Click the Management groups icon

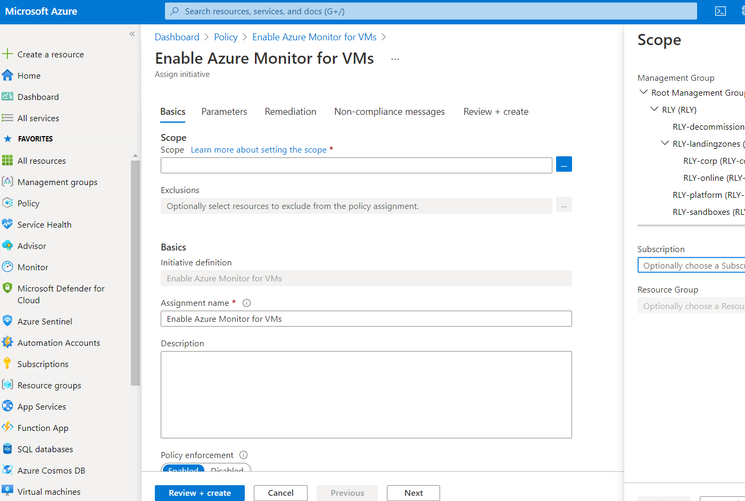(7, 182)
